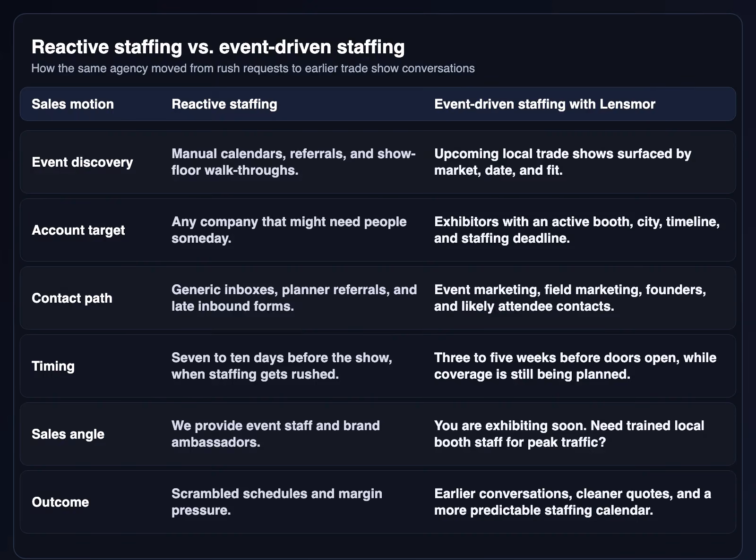Click the 'Event discovery' row label
The width and height of the screenshot is (756, 560).
coord(82,162)
